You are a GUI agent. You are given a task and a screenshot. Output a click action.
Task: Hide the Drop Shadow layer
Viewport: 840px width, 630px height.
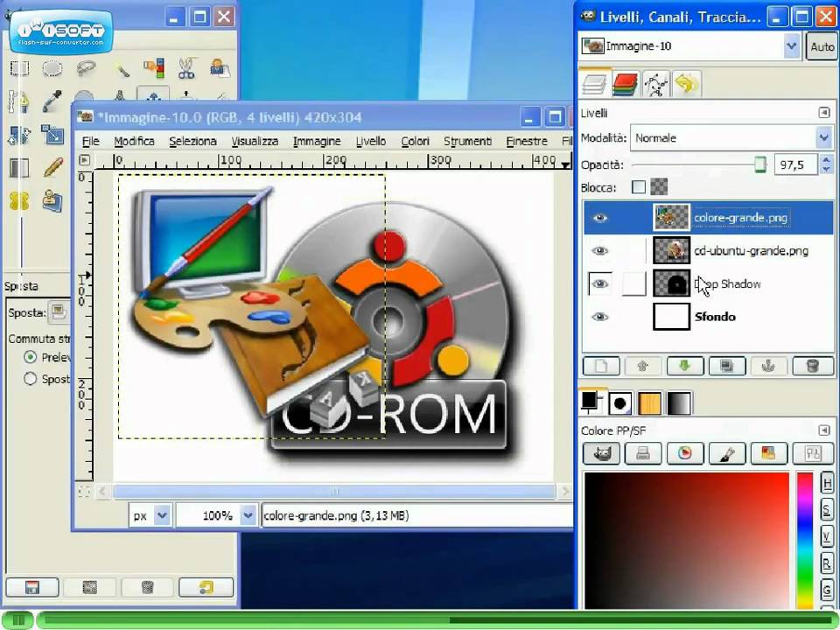pos(600,283)
